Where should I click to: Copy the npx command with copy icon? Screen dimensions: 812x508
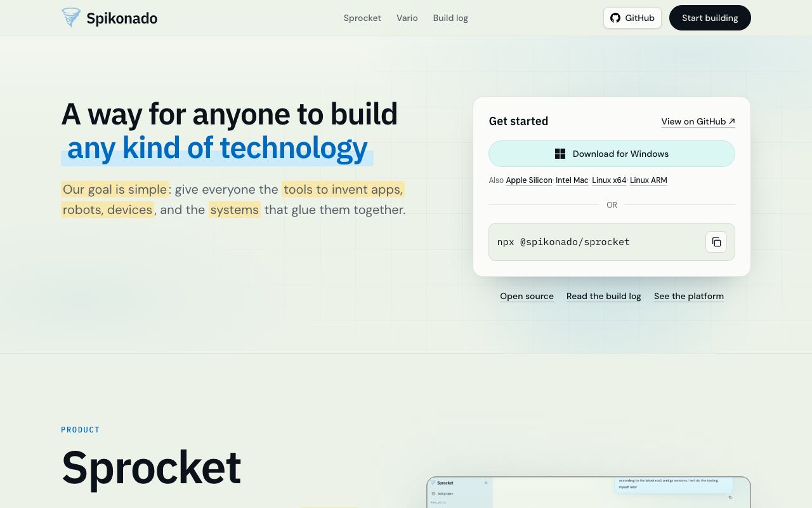[716, 242]
